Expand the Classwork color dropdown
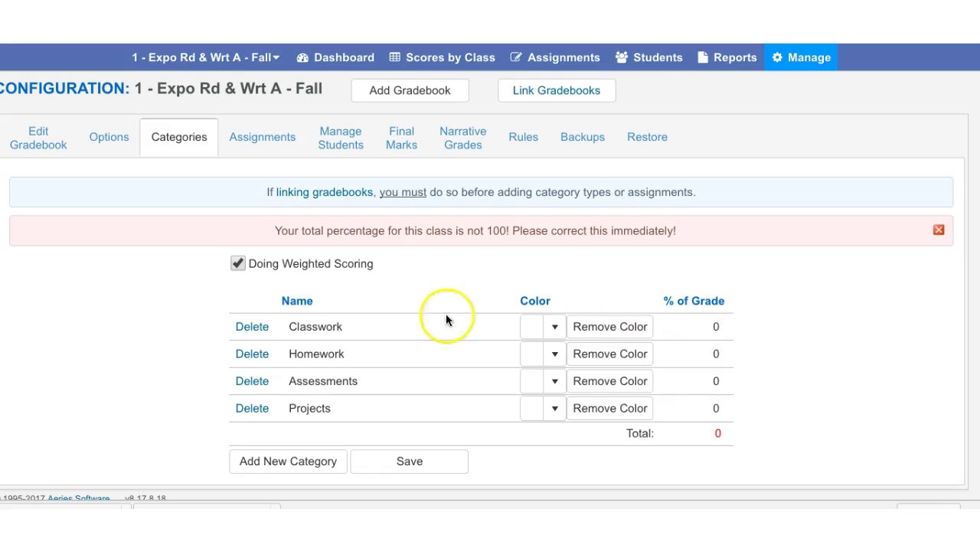This screenshot has height=551, width=980. pyautogui.click(x=554, y=327)
